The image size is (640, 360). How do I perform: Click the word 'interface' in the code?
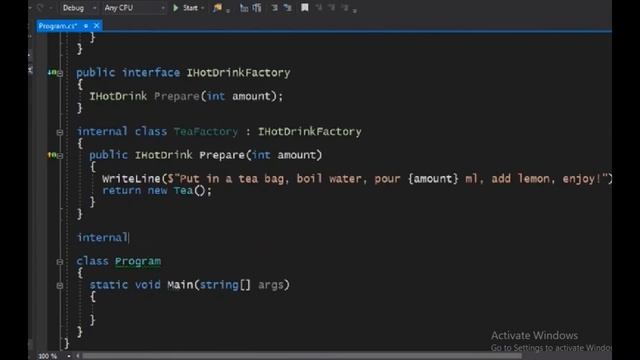pyautogui.click(x=151, y=73)
